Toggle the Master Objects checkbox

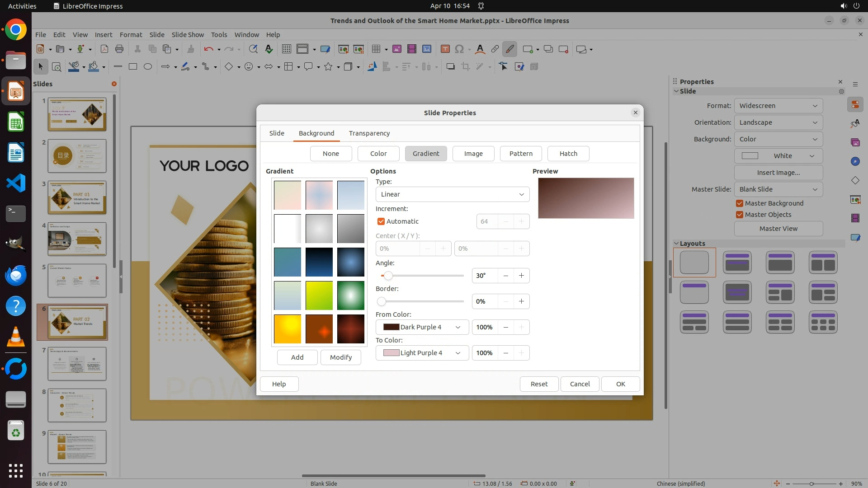click(x=740, y=215)
